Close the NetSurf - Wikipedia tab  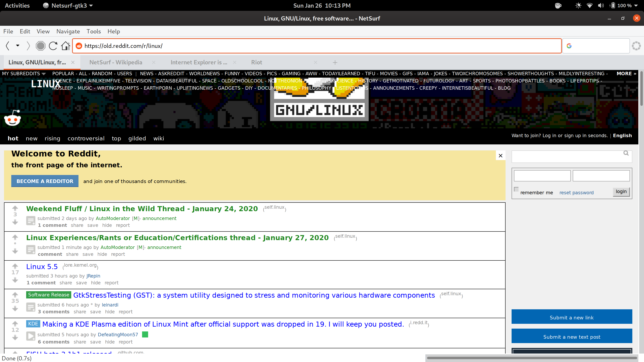pos(154,63)
